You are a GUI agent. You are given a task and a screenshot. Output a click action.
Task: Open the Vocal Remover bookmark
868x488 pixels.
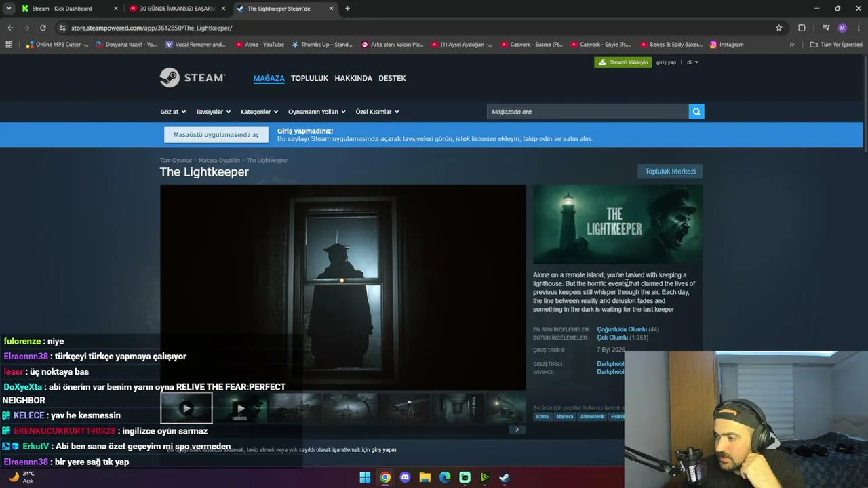[196, 45]
